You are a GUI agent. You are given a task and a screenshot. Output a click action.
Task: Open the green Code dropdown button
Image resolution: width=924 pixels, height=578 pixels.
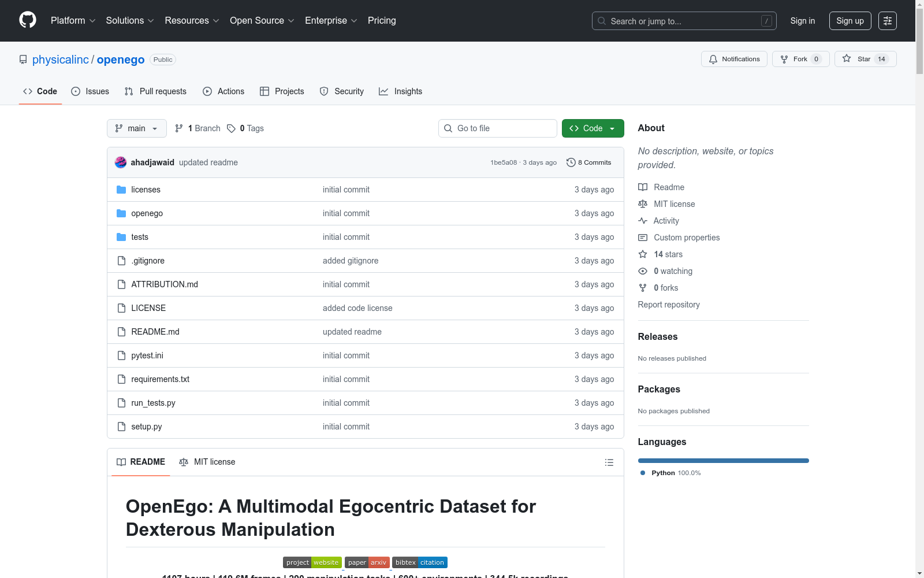(593, 128)
